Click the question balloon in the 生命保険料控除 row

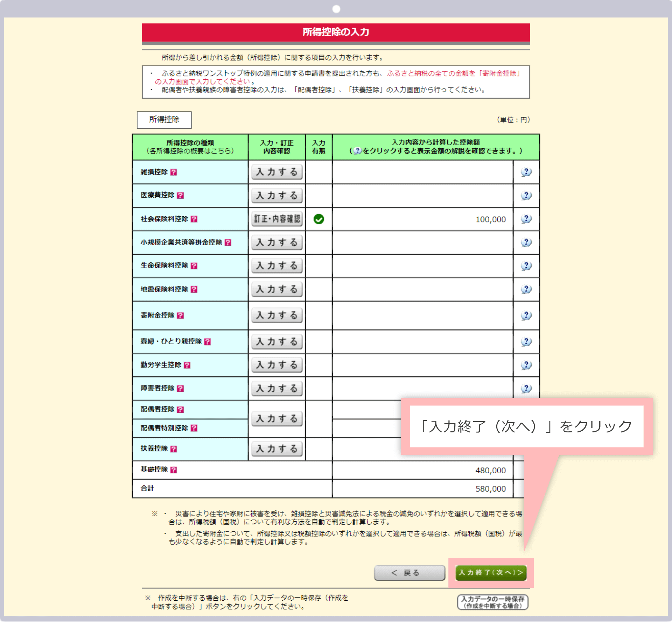[526, 266]
